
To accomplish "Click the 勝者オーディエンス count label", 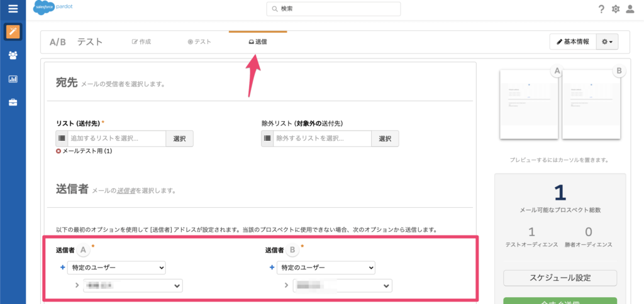I will click(x=589, y=244).
